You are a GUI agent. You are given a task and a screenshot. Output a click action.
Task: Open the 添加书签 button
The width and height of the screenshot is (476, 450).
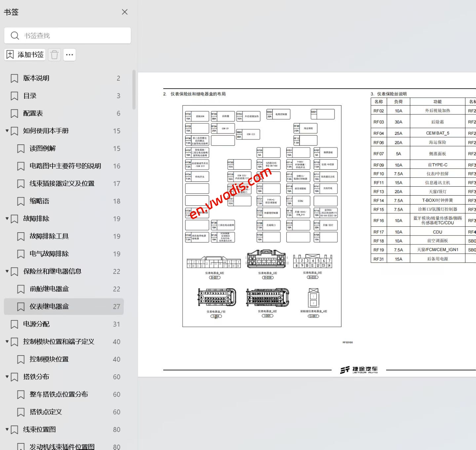(x=25, y=55)
